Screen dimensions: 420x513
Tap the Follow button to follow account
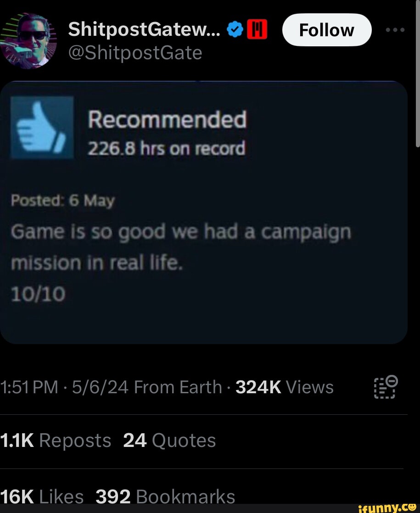tap(327, 29)
